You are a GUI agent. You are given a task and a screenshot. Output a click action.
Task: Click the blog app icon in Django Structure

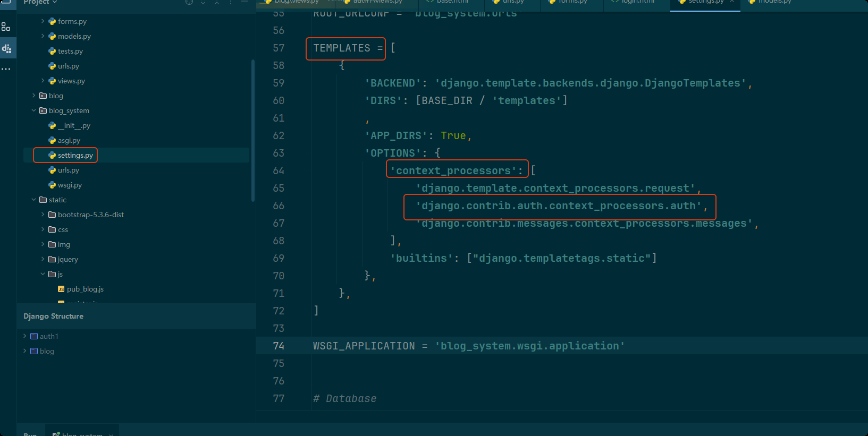point(34,351)
